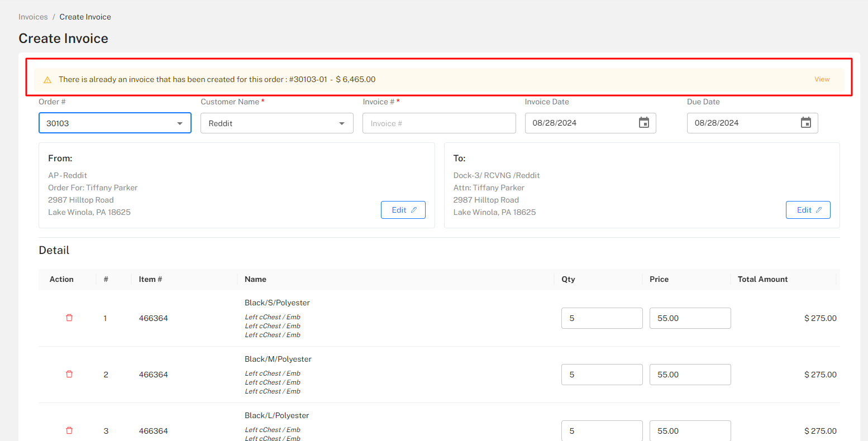Go to Invoices breadcrumb

point(33,17)
